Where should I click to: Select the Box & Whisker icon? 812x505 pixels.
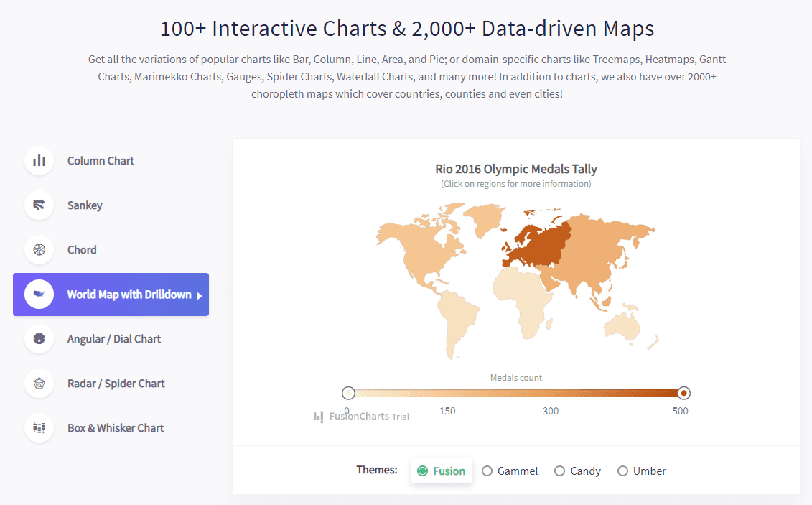[39, 428]
